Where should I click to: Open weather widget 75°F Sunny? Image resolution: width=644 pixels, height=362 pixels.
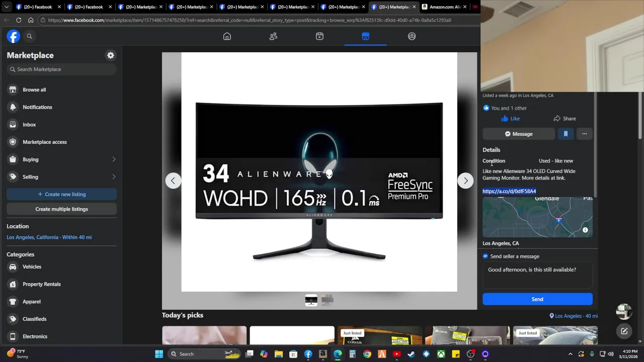(18, 354)
